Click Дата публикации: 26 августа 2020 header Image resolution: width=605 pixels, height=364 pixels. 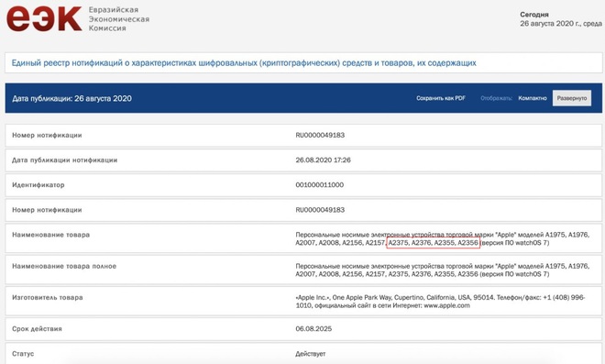tap(71, 98)
